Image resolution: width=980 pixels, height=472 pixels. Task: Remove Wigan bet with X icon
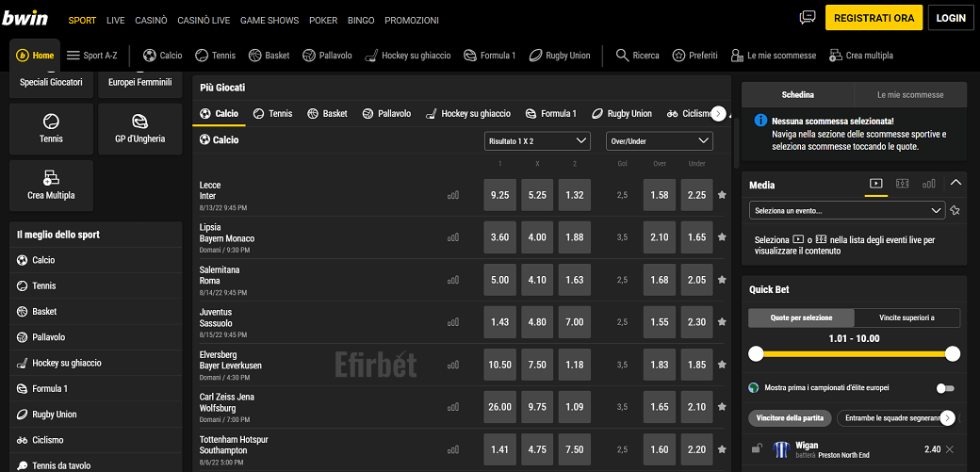point(950,449)
